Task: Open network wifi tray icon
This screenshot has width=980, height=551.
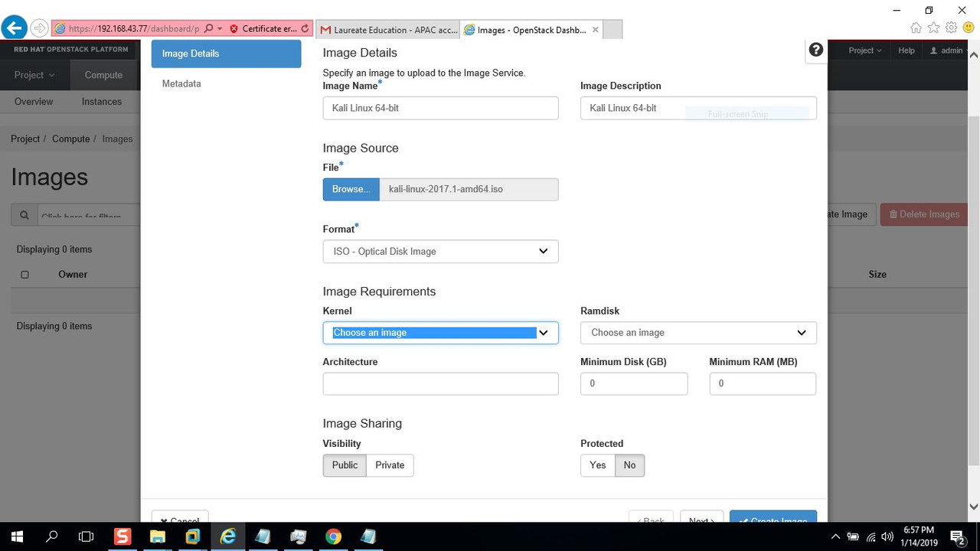Action: (x=871, y=536)
